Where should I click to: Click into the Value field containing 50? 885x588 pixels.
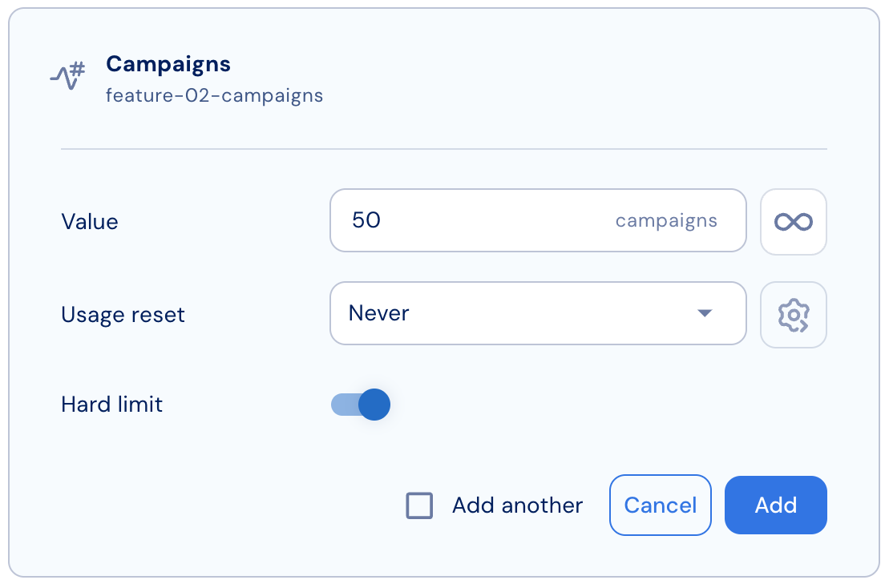[538, 220]
